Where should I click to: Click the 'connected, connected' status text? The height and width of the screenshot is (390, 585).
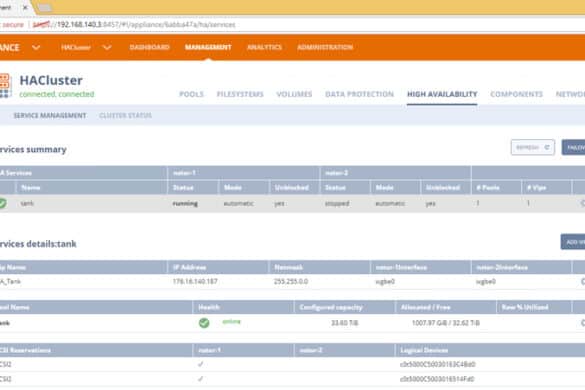pos(57,94)
